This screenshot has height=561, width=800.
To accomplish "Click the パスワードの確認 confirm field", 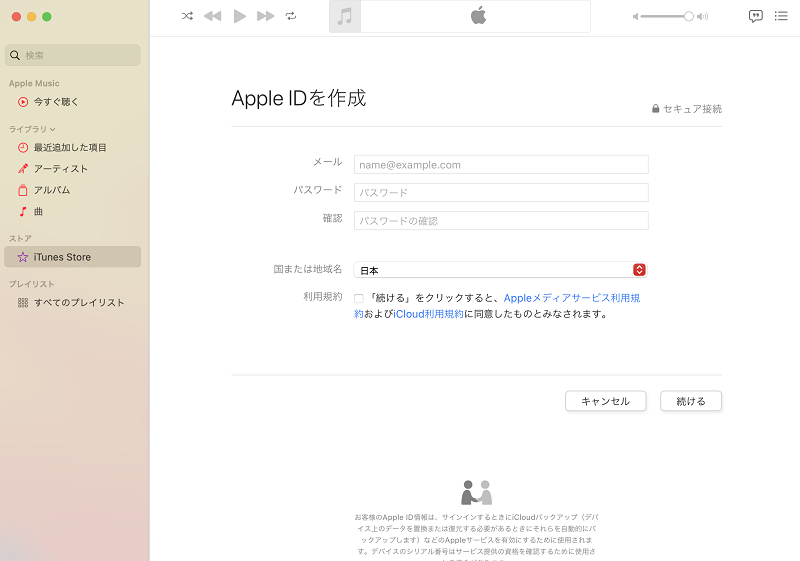I will coord(501,221).
